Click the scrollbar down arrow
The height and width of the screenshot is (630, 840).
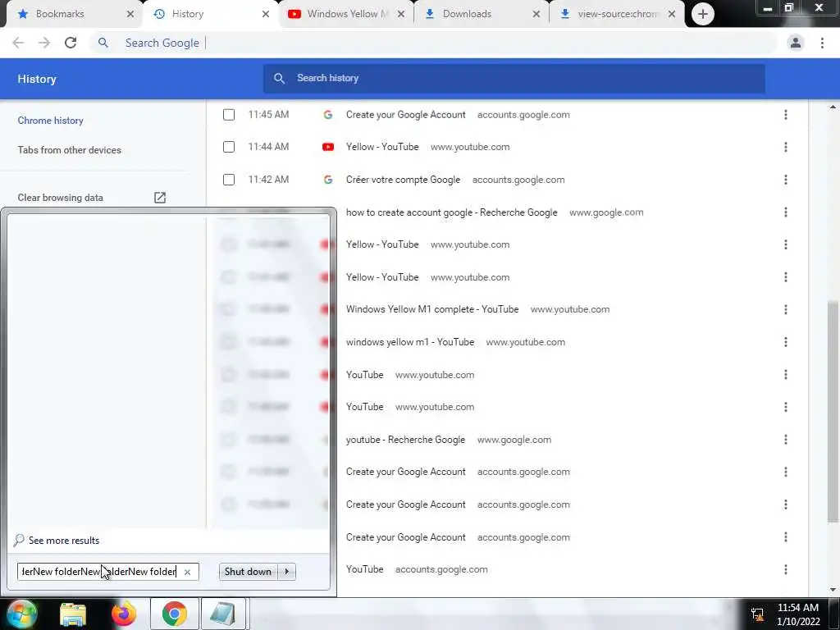[x=833, y=590]
